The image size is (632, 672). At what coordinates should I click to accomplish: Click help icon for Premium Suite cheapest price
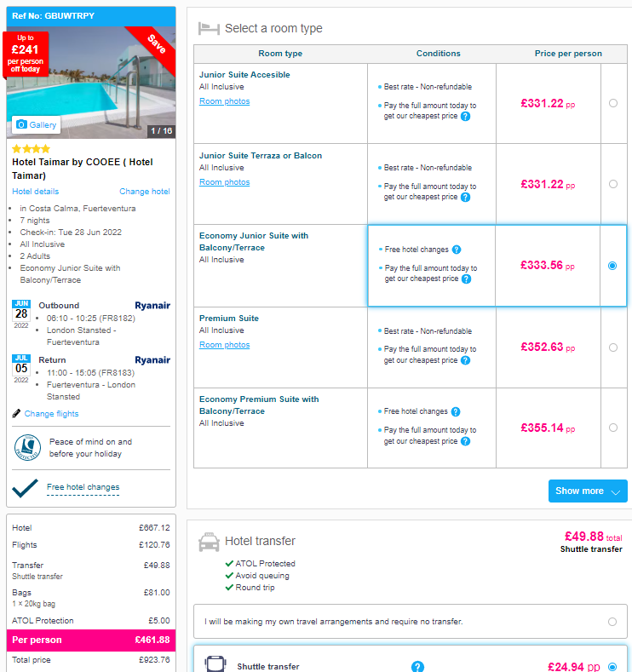point(465,360)
